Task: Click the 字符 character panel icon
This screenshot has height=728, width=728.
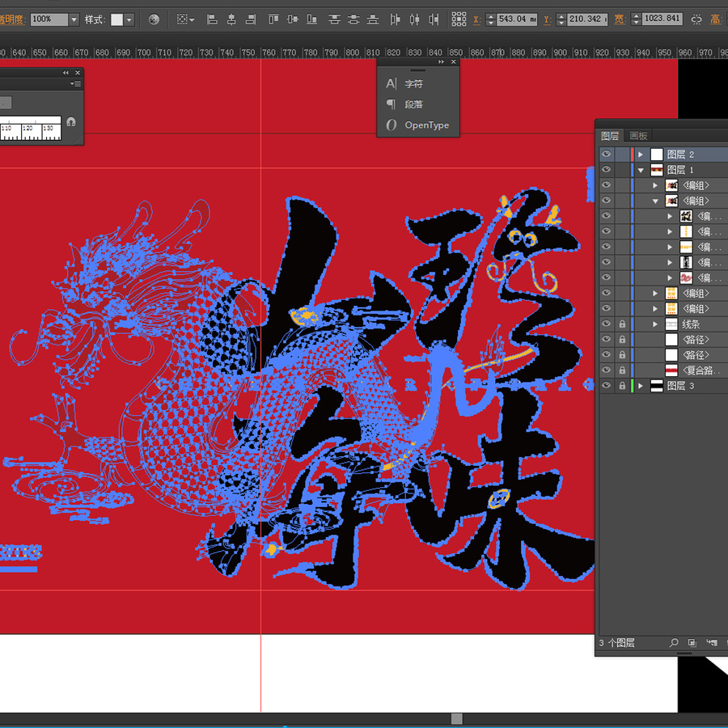Action: click(392, 83)
